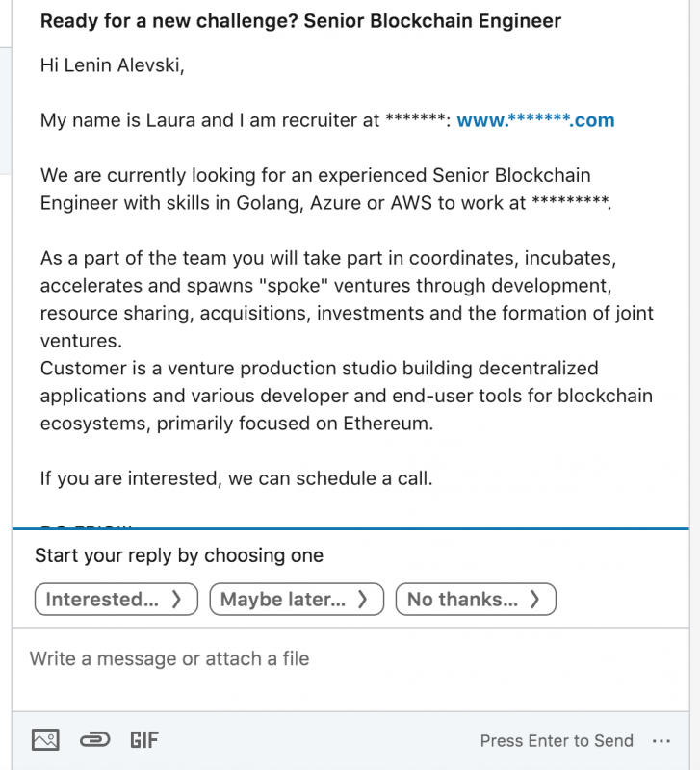Screen dimensions: 700x770
Task: Pick the "No thanks..." quick reply
Action: pos(463,600)
